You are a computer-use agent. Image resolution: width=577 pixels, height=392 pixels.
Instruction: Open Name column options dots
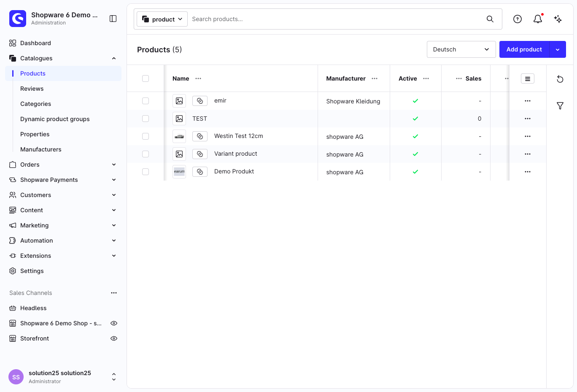198,78
